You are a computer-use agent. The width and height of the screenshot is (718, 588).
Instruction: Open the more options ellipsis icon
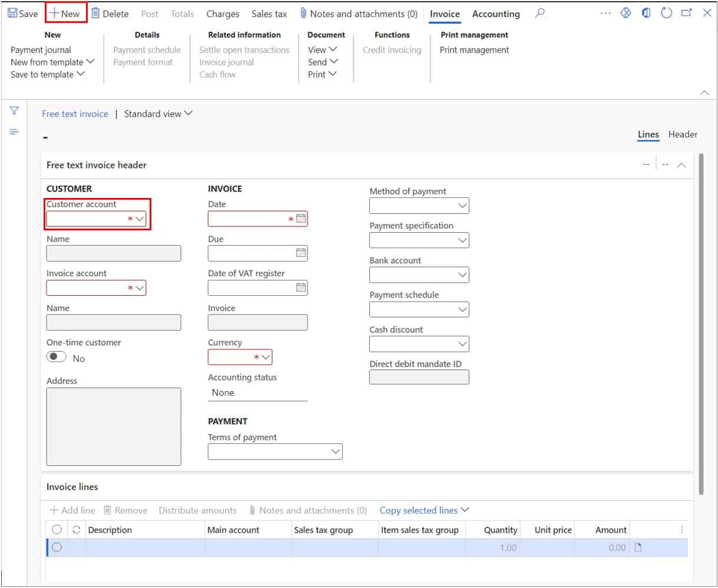coord(605,13)
